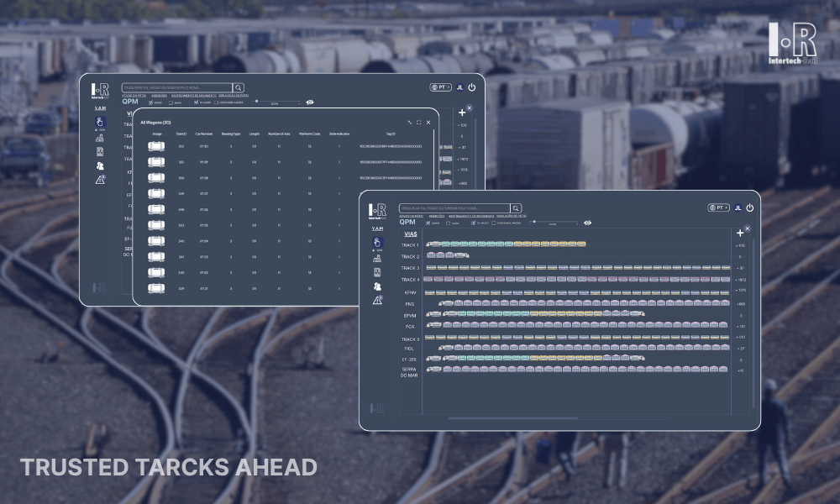
Task: Open the document report icon in front window sidebar
Action: pos(377,273)
